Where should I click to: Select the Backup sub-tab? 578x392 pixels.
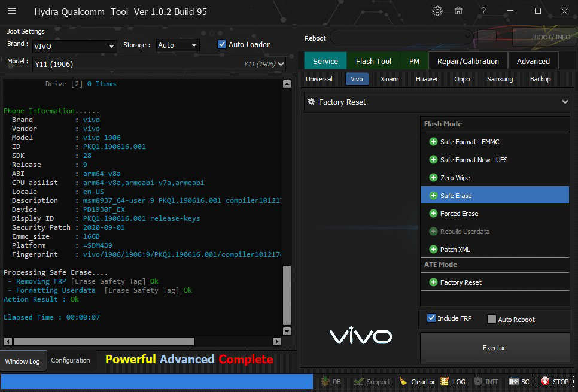point(540,79)
